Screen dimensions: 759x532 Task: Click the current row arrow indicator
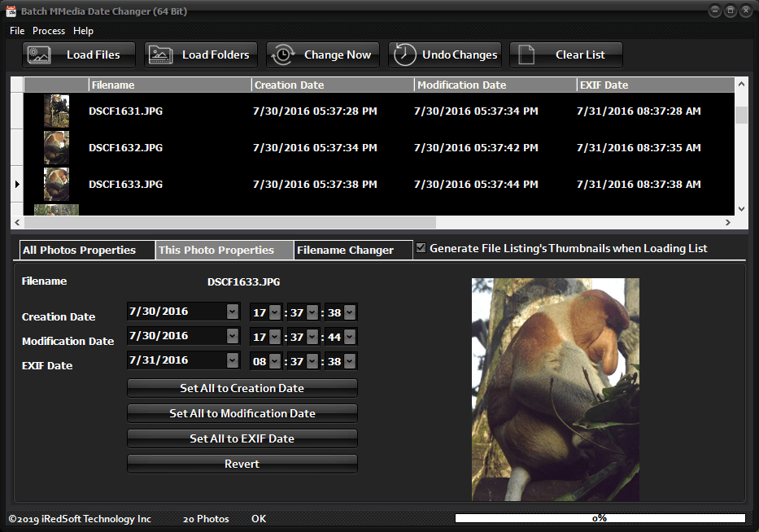point(17,184)
